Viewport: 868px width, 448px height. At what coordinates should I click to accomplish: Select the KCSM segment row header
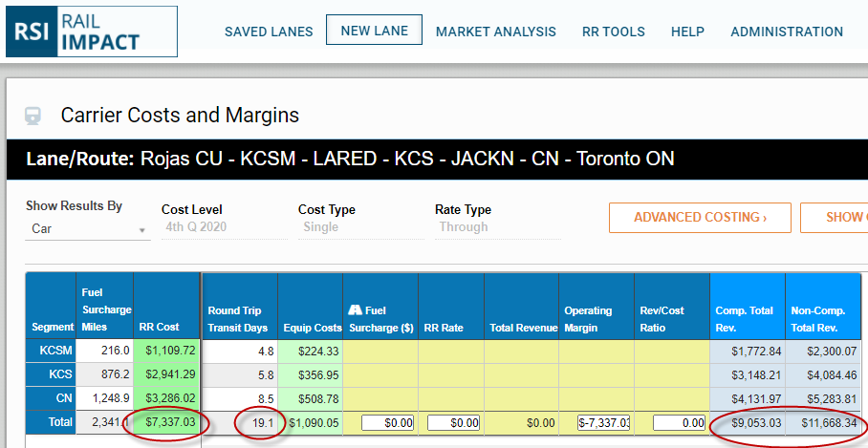tap(51, 352)
